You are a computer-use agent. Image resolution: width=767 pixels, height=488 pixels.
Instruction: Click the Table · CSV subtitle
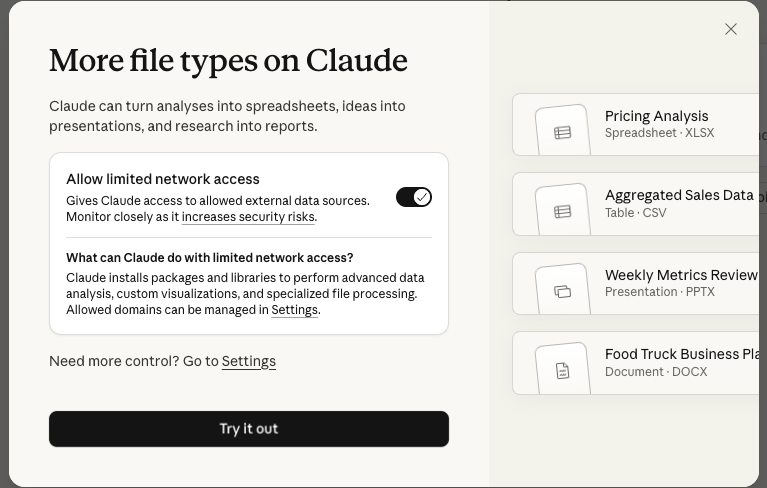pyautogui.click(x=635, y=213)
